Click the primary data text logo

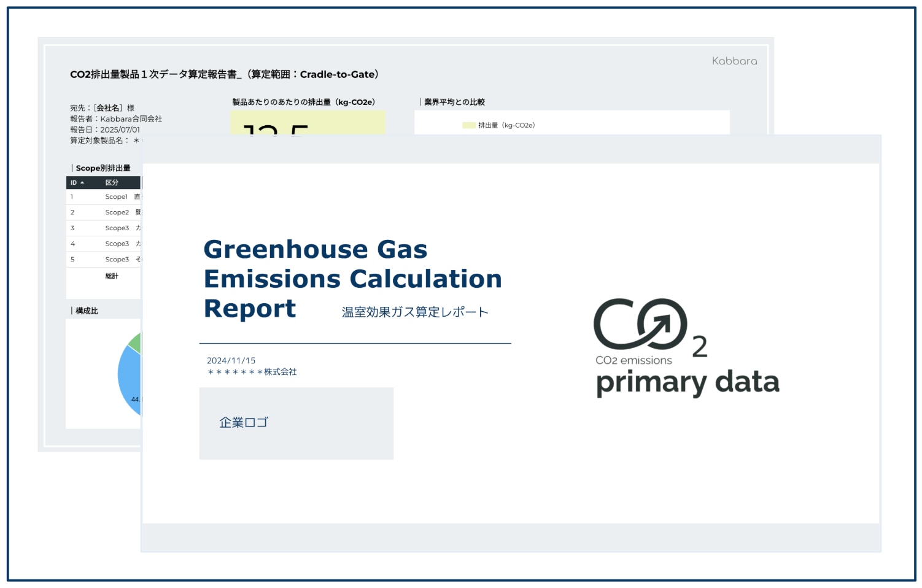pos(688,383)
